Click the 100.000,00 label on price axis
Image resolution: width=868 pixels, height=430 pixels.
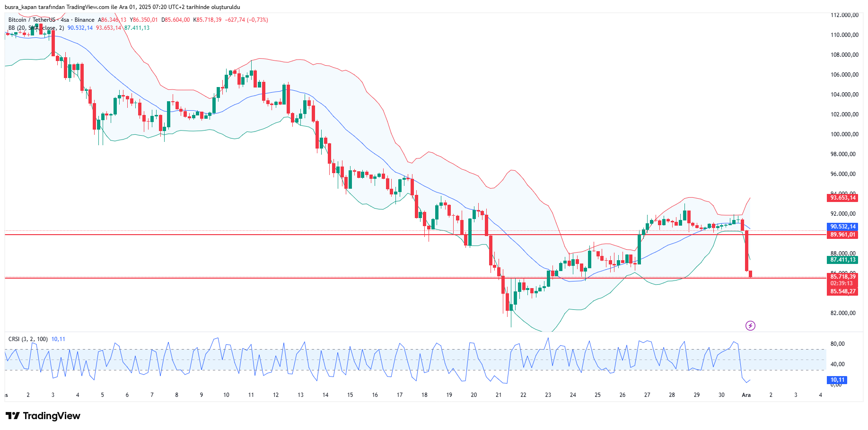(x=844, y=134)
